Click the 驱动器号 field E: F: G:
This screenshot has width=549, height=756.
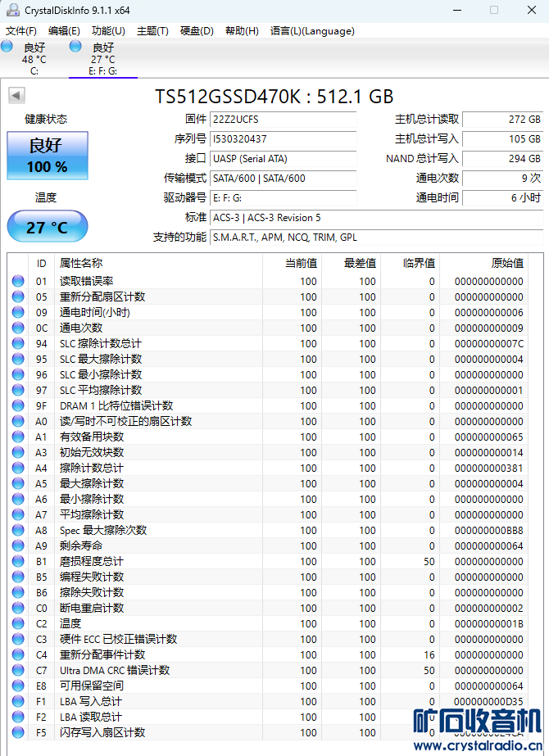coord(284,198)
